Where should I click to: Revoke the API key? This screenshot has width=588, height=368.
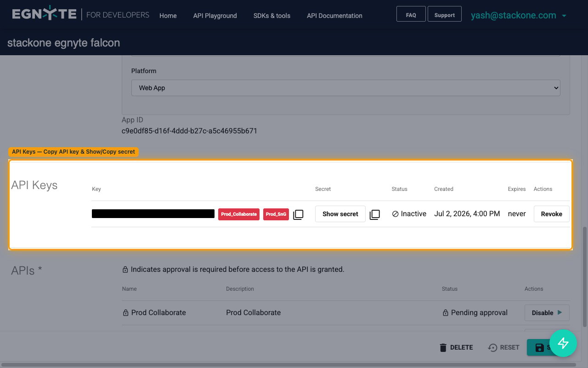click(552, 214)
